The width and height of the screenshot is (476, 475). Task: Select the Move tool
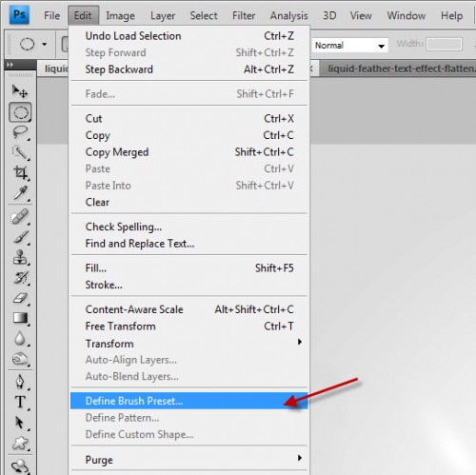(x=20, y=91)
